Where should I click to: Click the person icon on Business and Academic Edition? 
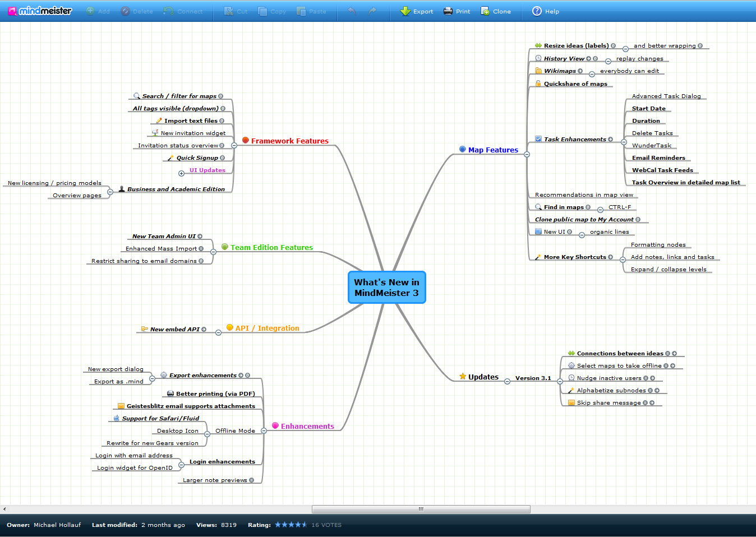pyautogui.click(x=122, y=189)
